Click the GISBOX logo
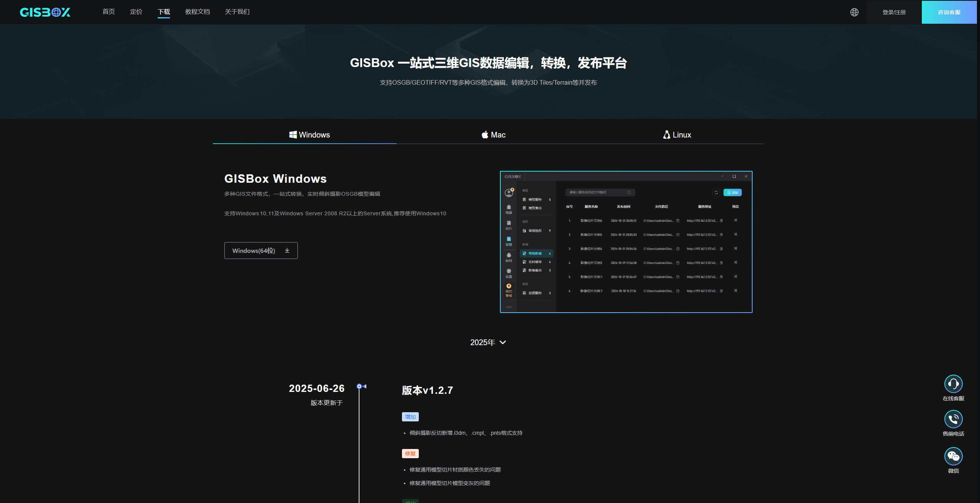This screenshot has width=980, height=503. tap(45, 12)
